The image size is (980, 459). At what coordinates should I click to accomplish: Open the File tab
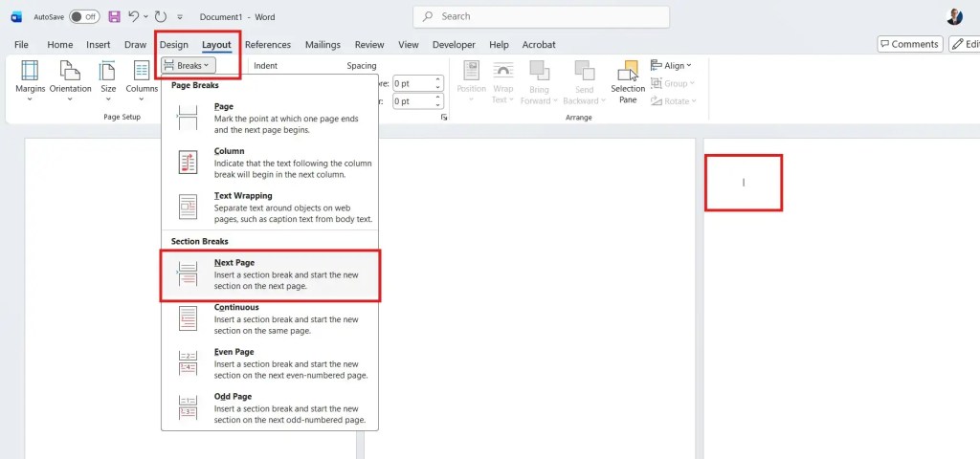[x=21, y=44]
